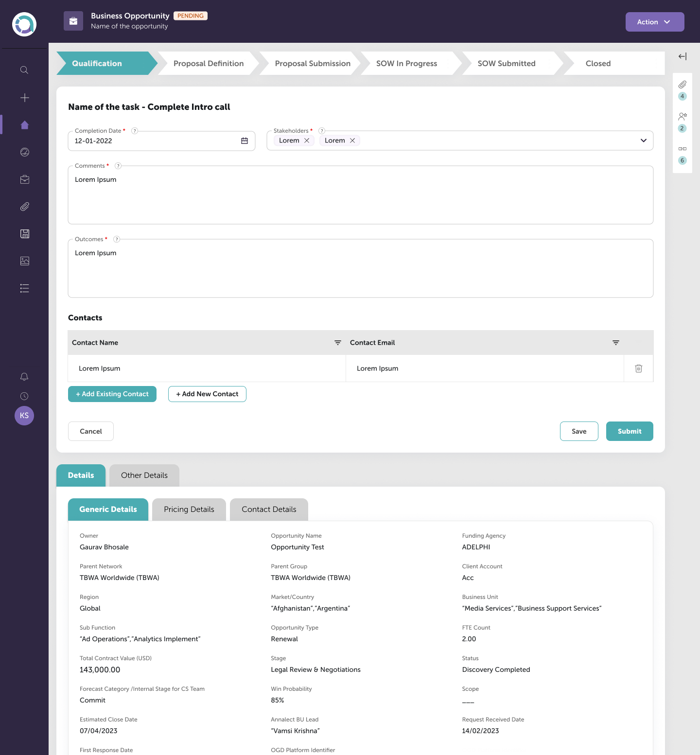The width and height of the screenshot is (700, 755).
Task: Click the Add Existing Contact button
Action: pos(112,394)
